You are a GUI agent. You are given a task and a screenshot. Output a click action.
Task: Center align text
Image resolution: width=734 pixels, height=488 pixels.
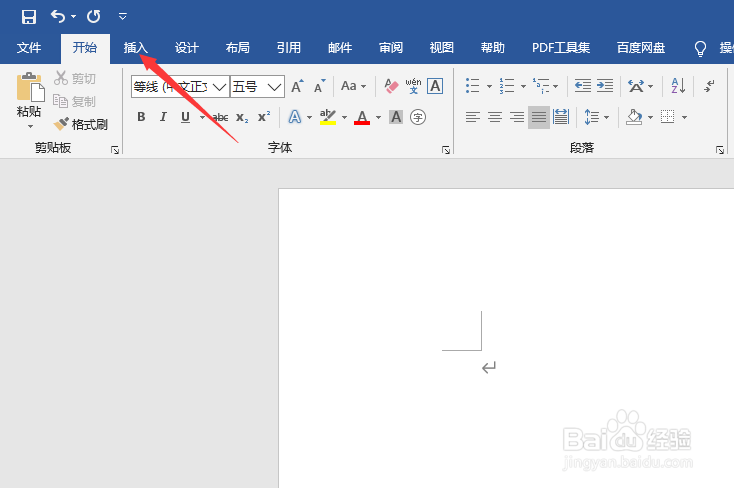495,117
